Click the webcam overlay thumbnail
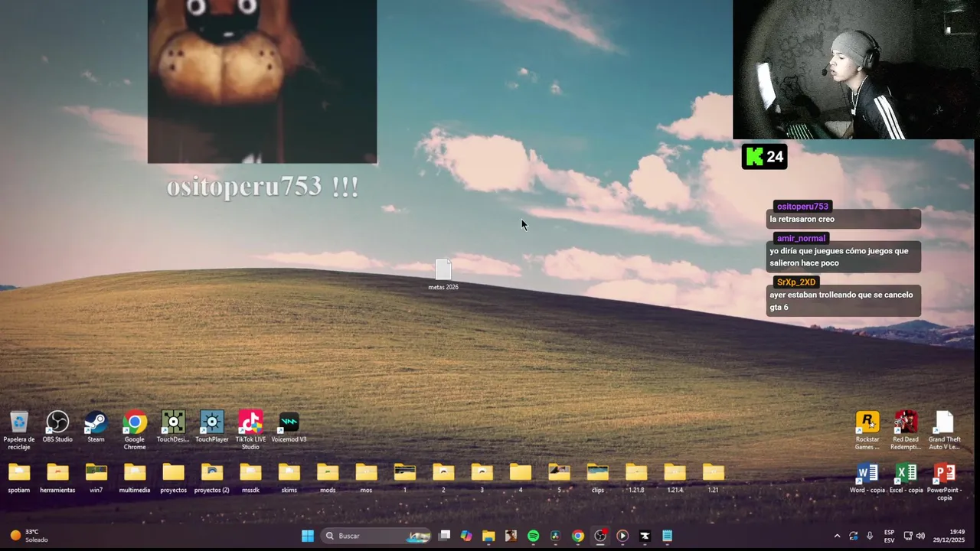Viewport: 980px width, 551px height. pyautogui.click(x=854, y=70)
